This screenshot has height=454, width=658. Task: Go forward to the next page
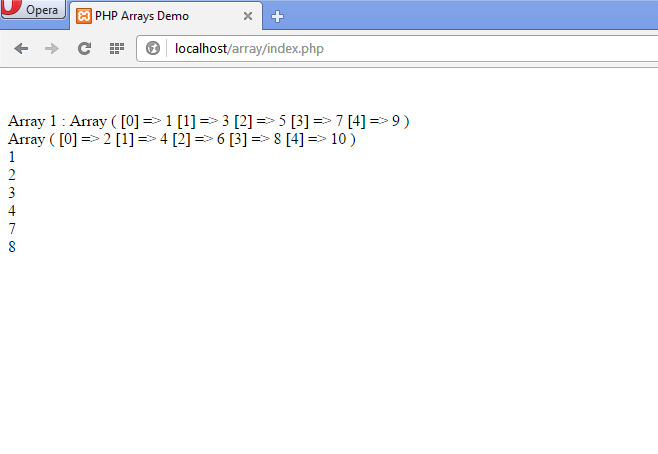pyautogui.click(x=52, y=49)
